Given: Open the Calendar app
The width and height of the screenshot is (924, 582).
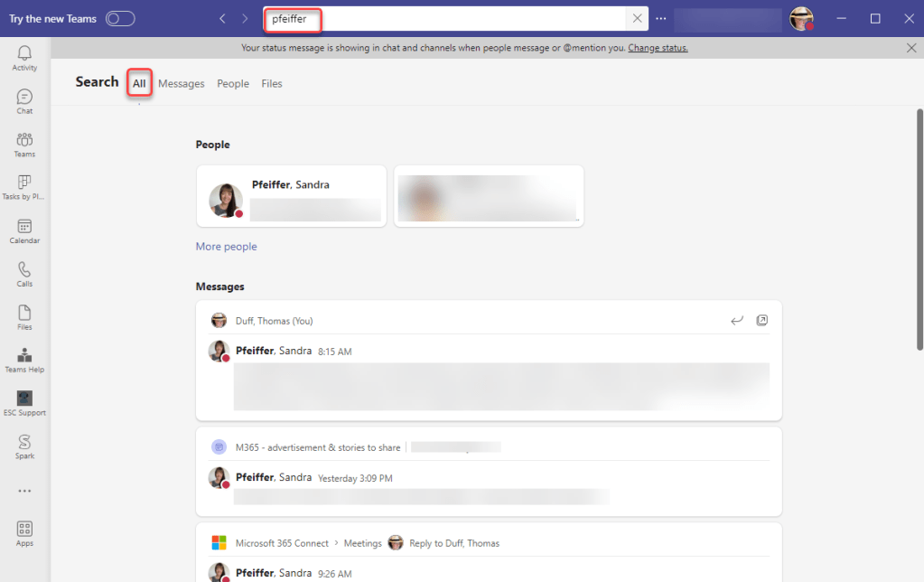Looking at the screenshot, I should pos(24,231).
